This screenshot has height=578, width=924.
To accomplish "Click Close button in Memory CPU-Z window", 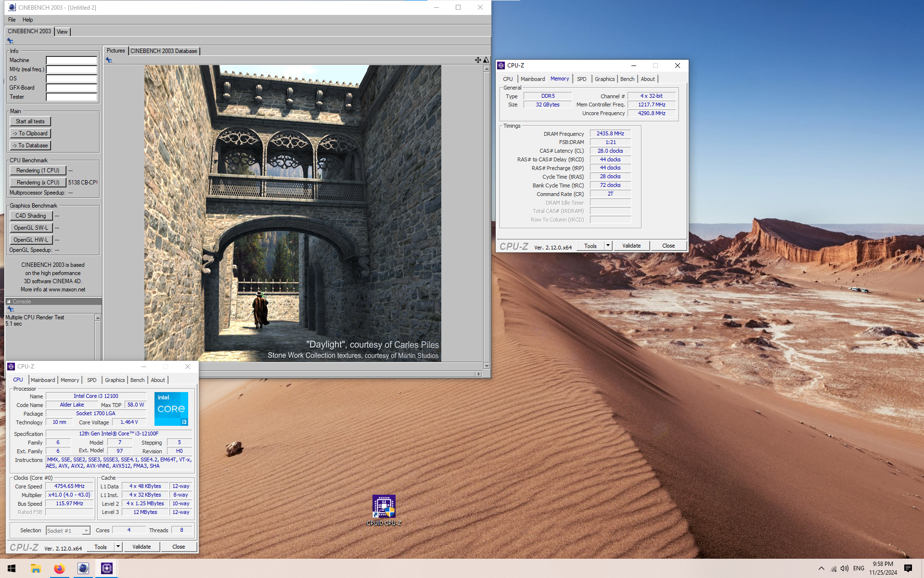I will [668, 246].
